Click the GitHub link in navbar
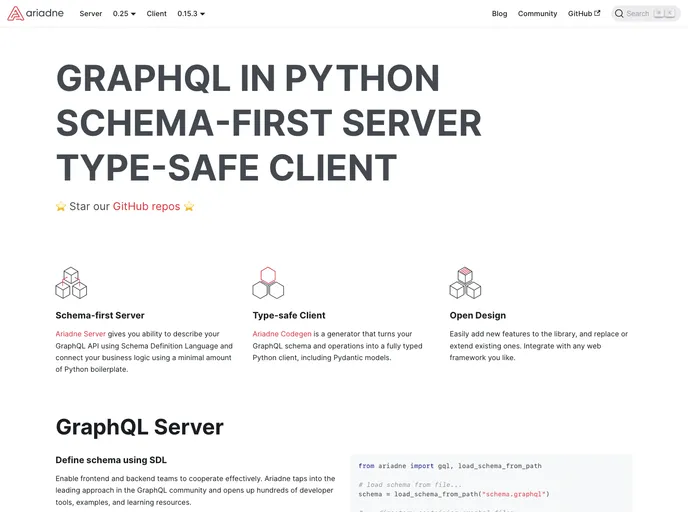 coord(580,14)
